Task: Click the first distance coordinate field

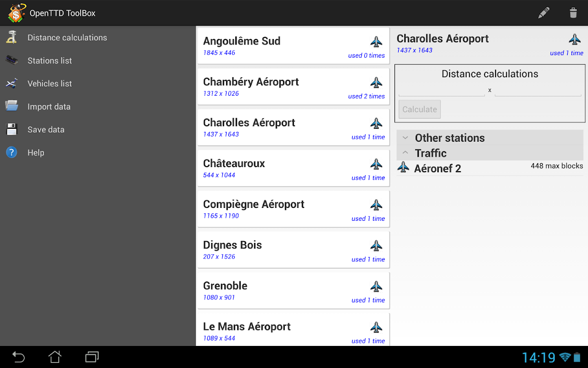Action: pyautogui.click(x=441, y=91)
